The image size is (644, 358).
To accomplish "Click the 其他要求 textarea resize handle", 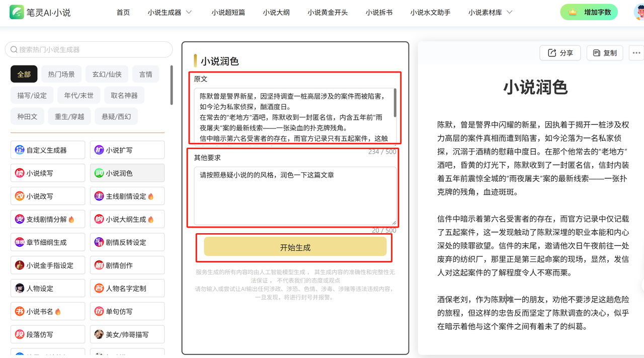I will tap(394, 222).
